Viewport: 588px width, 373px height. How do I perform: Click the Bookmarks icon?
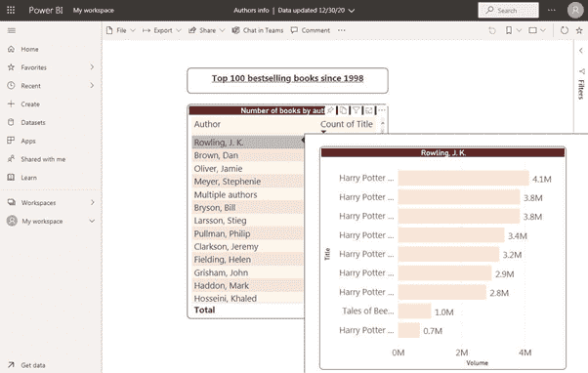tap(509, 30)
